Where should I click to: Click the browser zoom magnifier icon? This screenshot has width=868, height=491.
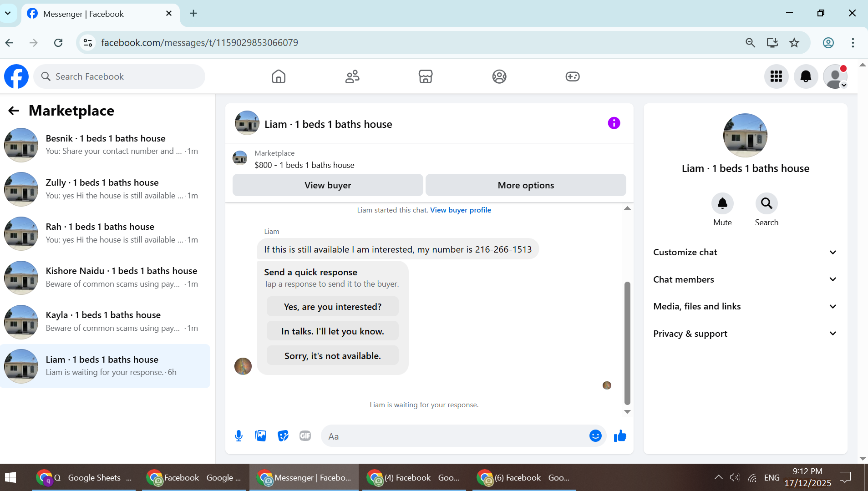(x=751, y=43)
